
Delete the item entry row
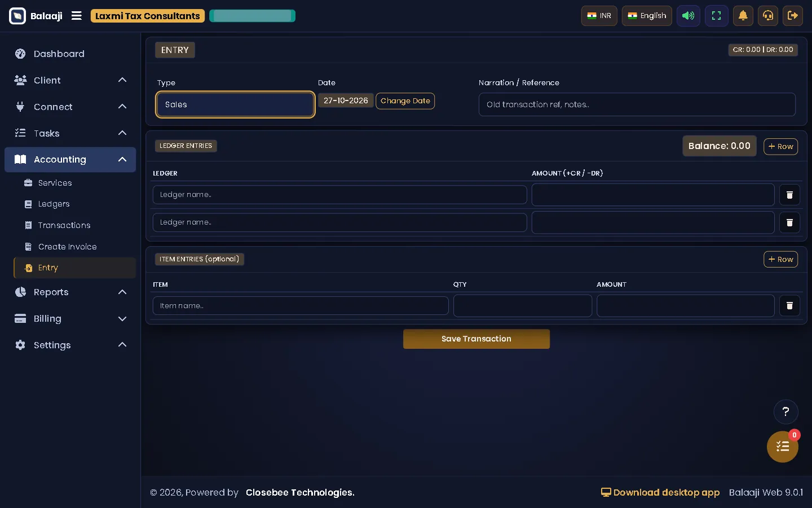coord(789,305)
